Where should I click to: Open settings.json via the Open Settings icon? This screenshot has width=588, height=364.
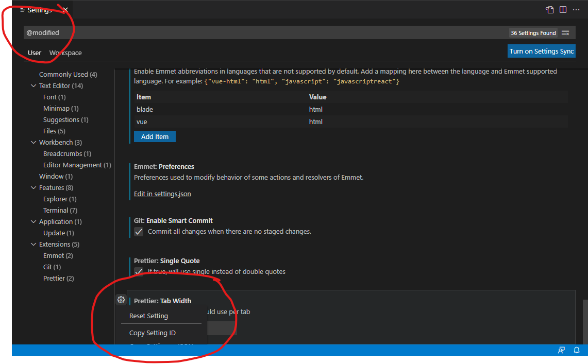tap(549, 9)
